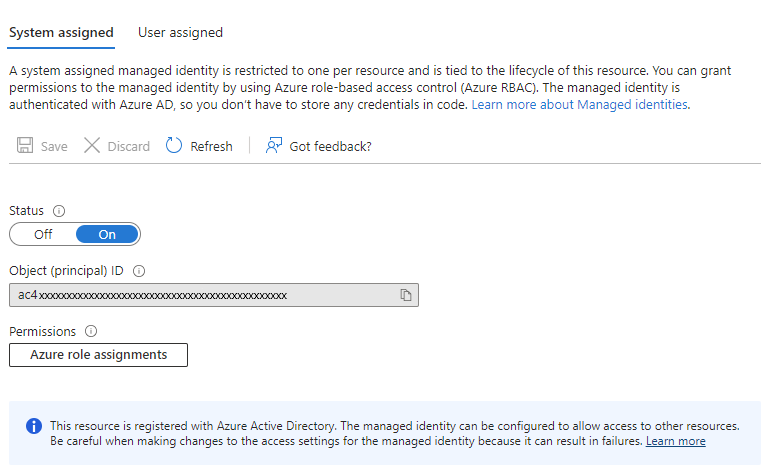768x475 pixels.
Task: Click the Discard X icon
Action: [x=92, y=146]
